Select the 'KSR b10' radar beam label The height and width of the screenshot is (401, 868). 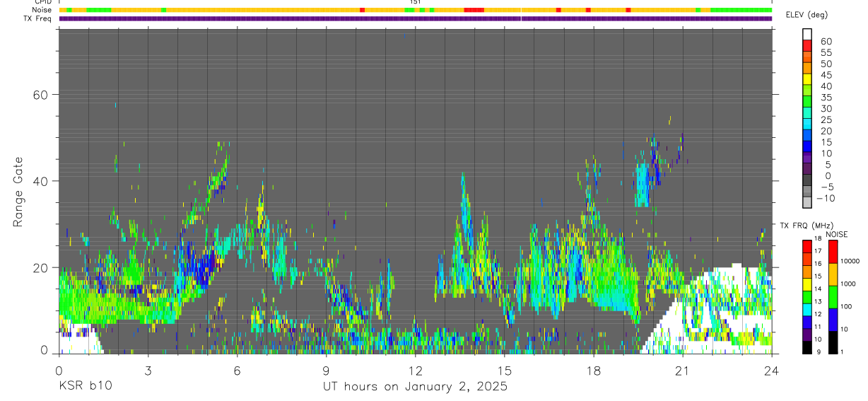(x=85, y=386)
